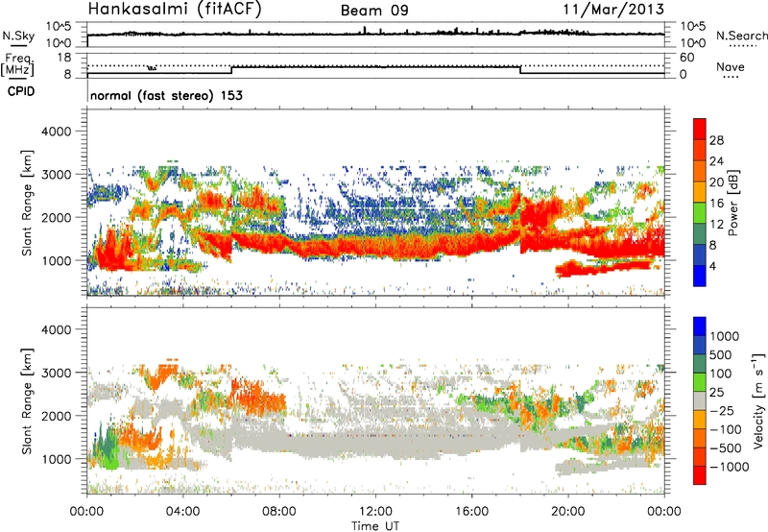Select the top blue velocity colorbar segment
The image size is (768, 532).
pyautogui.click(x=700, y=326)
